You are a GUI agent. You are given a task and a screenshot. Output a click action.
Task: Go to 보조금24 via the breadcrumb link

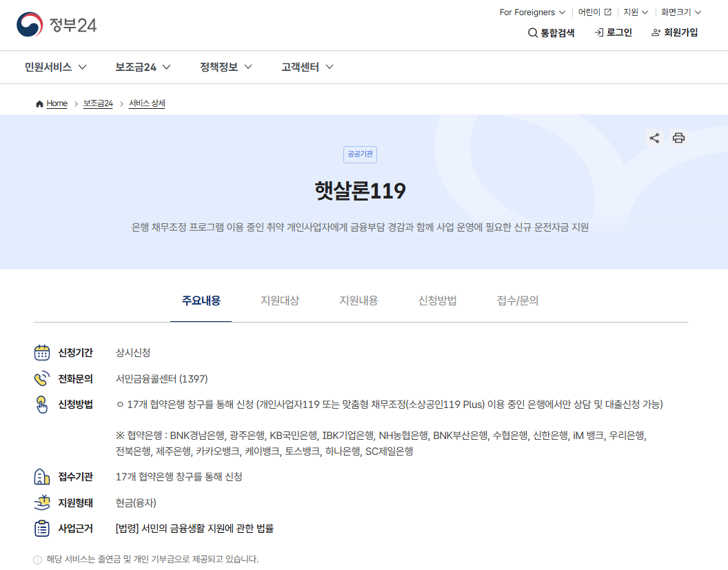(x=97, y=103)
